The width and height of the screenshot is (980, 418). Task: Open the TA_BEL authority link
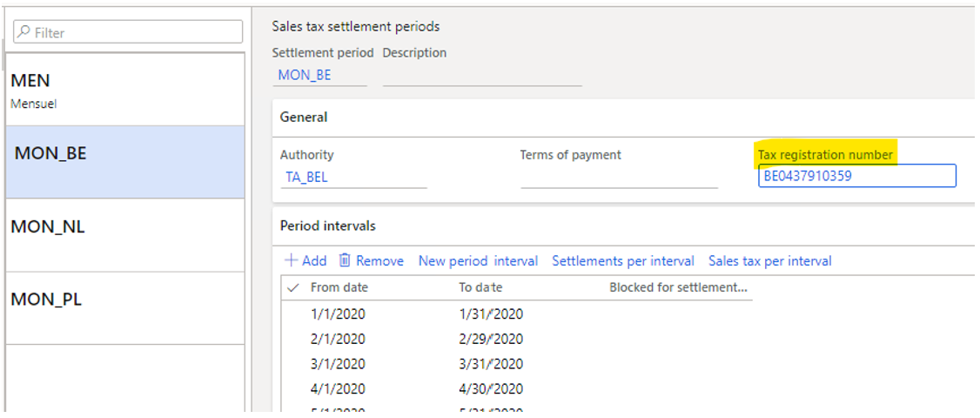(x=306, y=176)
